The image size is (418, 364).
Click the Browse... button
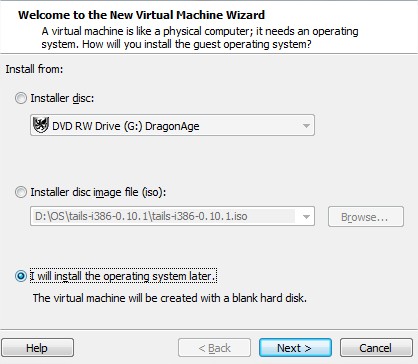[x=366, y=217]
